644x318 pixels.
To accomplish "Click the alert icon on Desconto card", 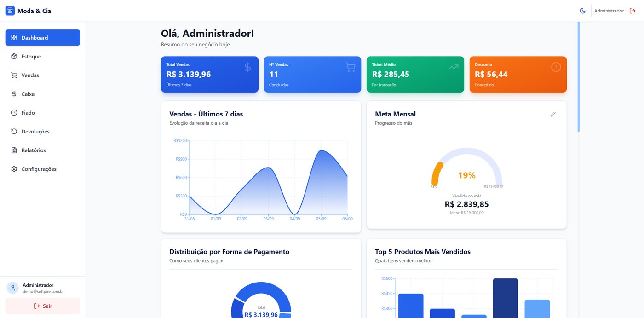I will click(x=556, y=67).
